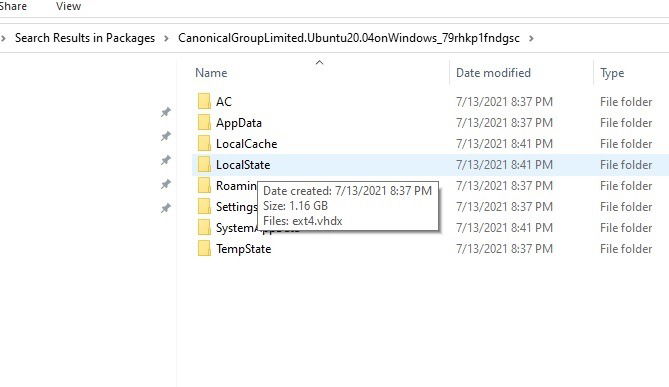The height and width of the screenshot is (387, 669).
Task: Expand the chevron after CanonicalGroupLimited path segment
Action: 531,38
